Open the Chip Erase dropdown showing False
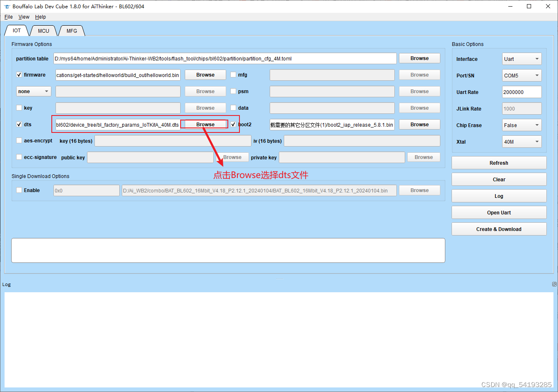 [522, 125]
